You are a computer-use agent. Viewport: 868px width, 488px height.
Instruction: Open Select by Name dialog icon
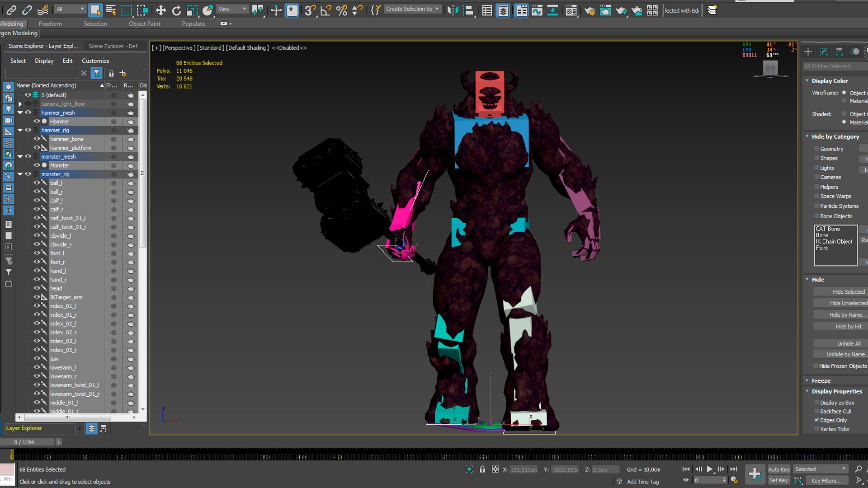point(111,9)
